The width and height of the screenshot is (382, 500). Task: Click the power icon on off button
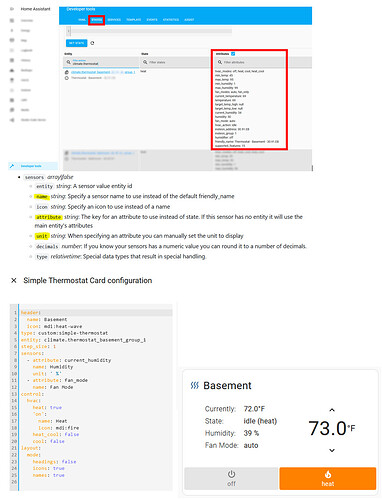[x=231, y=474]
